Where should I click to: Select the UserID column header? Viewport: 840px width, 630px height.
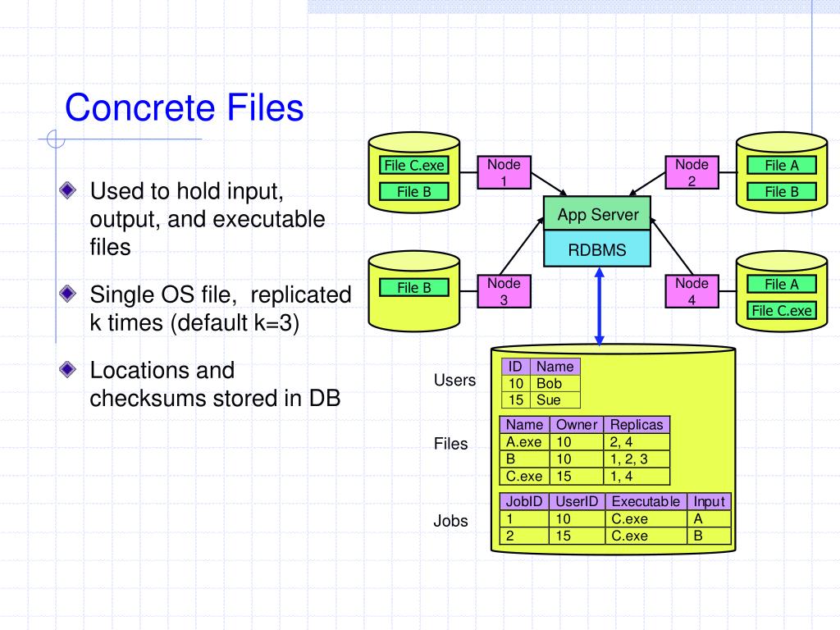(577, 501)
